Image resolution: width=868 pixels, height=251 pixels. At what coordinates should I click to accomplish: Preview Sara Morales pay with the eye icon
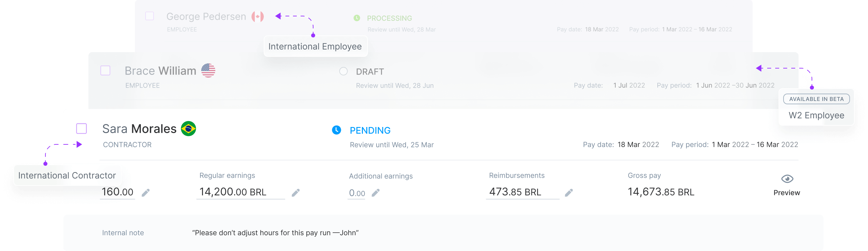pyautogui.click(x=787, y=179)
